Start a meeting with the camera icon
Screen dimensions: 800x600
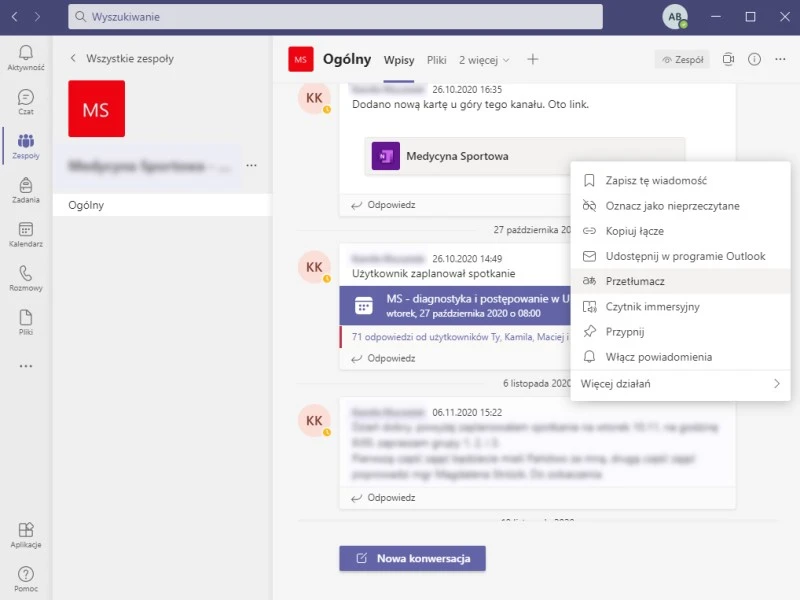728,59
